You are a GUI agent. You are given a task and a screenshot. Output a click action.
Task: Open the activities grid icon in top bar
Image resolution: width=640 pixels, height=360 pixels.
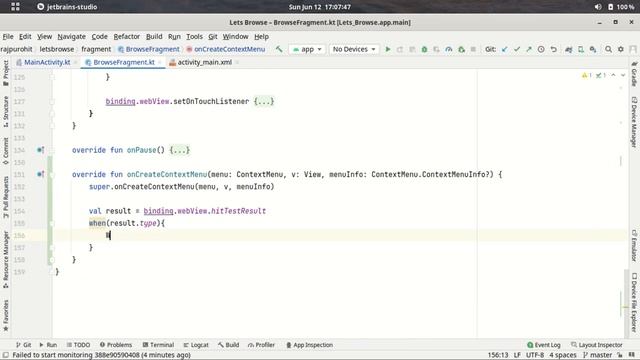click(16, 7)
